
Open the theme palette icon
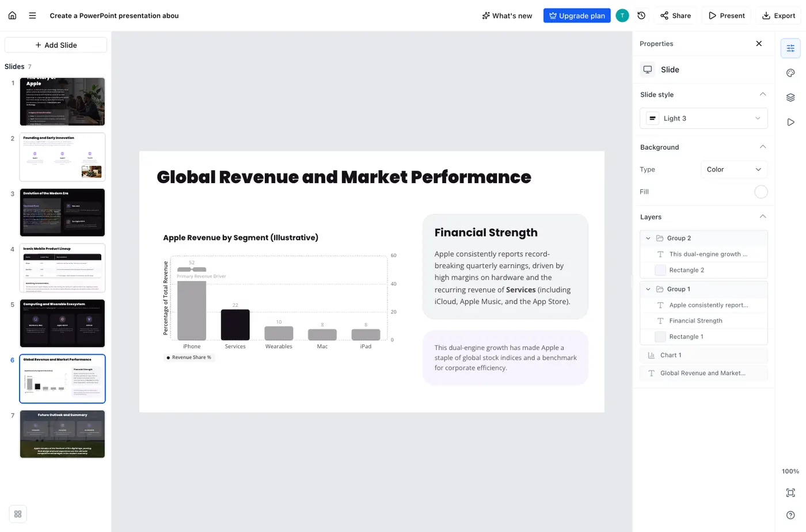(790, 73)
